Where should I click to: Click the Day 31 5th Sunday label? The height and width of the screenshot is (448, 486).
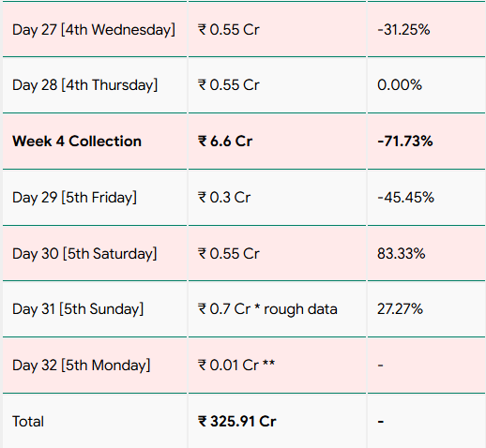(78, 309)
